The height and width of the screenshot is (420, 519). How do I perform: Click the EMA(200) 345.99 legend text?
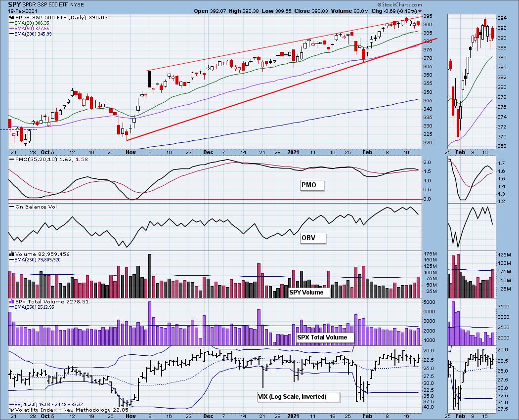coord(33,34)
